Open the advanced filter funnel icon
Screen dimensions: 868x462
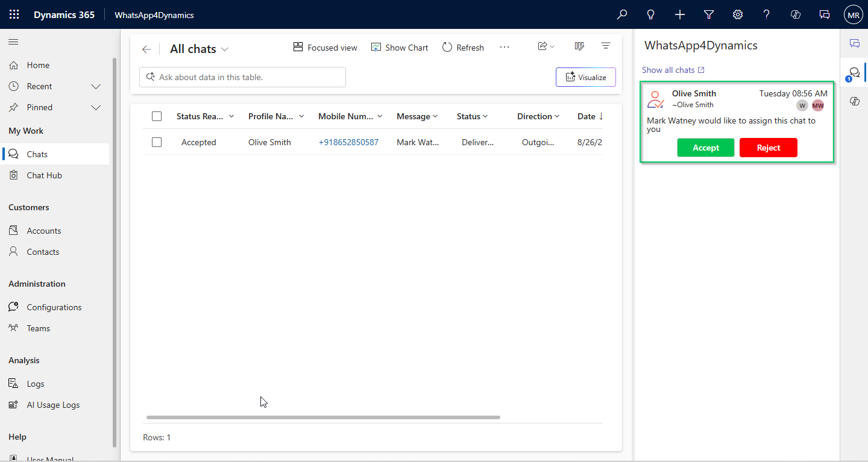coord(709,14)
